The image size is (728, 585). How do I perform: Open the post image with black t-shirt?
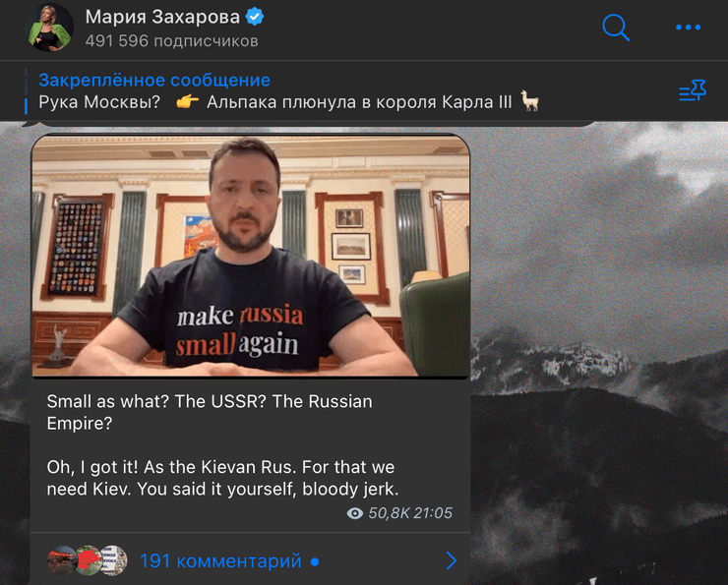[x=251, y=256]
